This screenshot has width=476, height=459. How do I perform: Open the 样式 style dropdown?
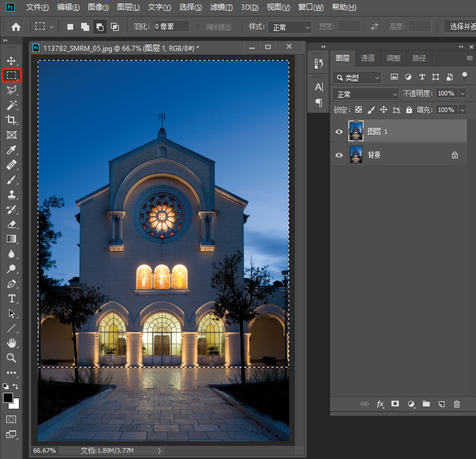point(290,27)
